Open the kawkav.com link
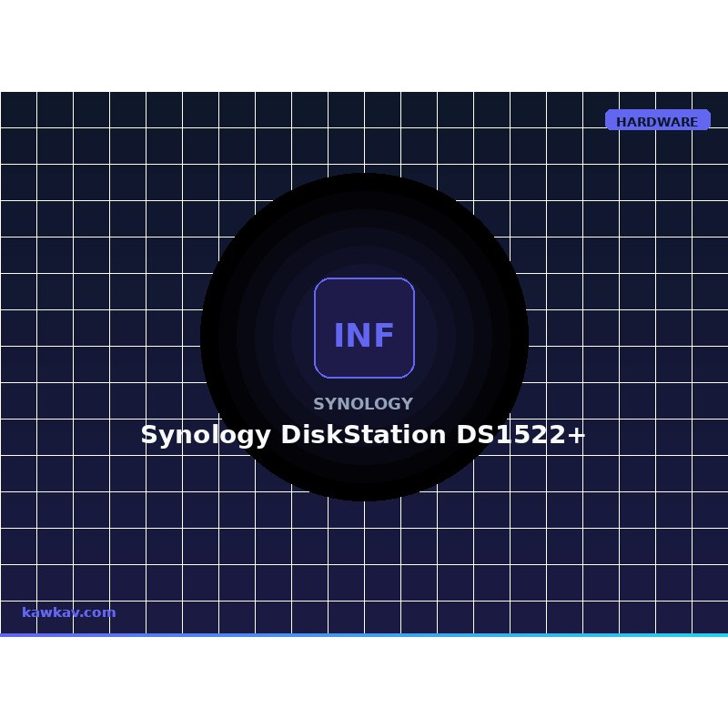 coord(69,612)
